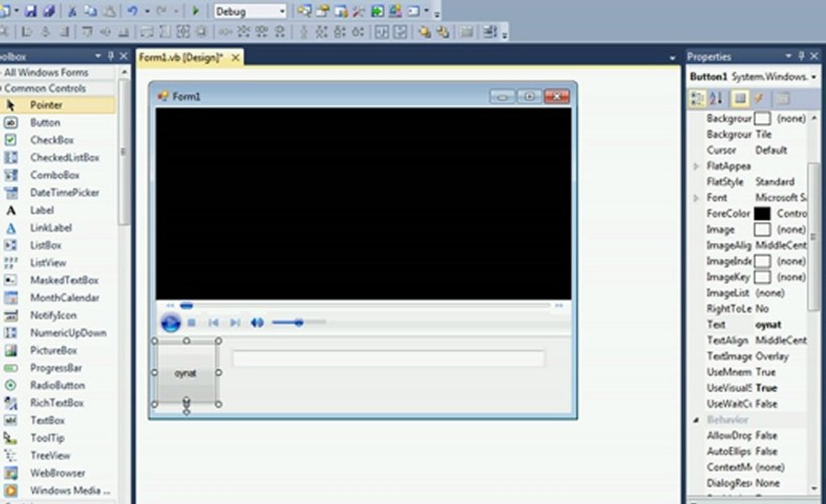Click the Undo arrow icon

point(132,10)
